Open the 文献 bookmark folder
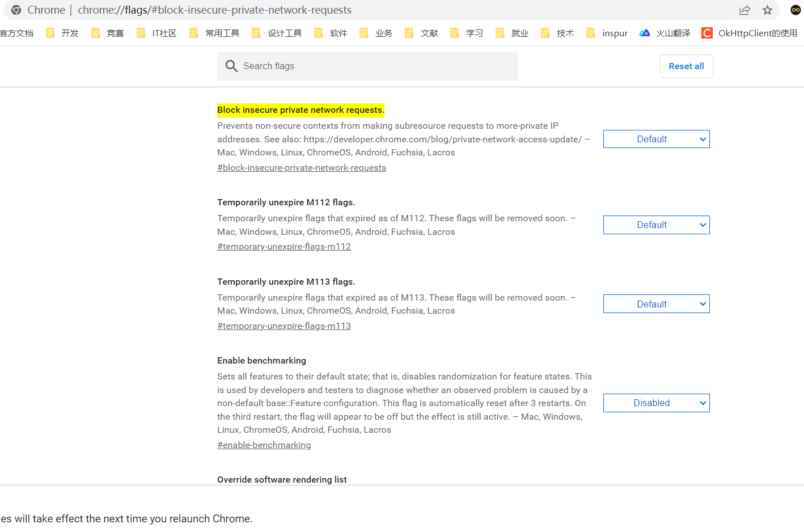Screen dimensions: 804x532 click(x=421, y=33)
